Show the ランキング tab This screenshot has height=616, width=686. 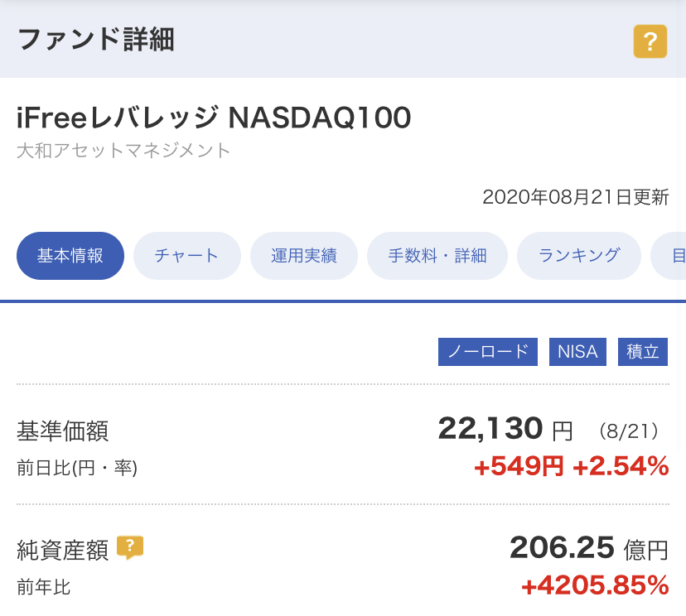coord(579,256)
